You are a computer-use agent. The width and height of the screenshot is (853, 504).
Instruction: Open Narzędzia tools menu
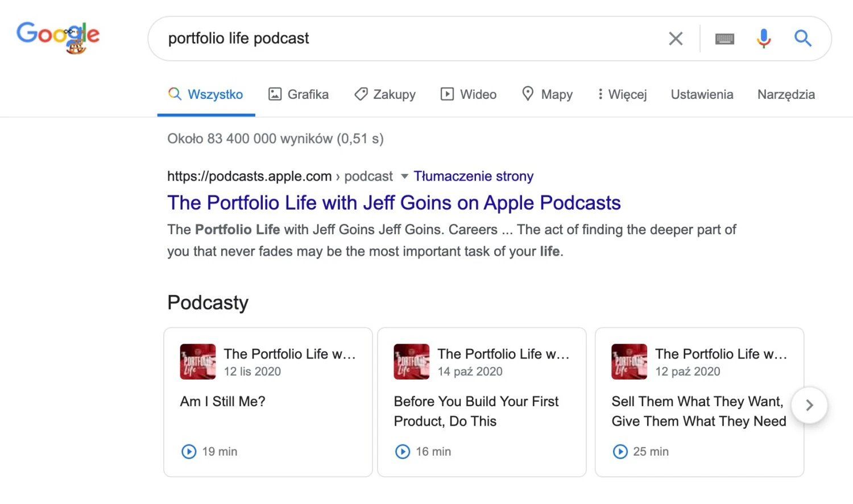pos(786,94)
